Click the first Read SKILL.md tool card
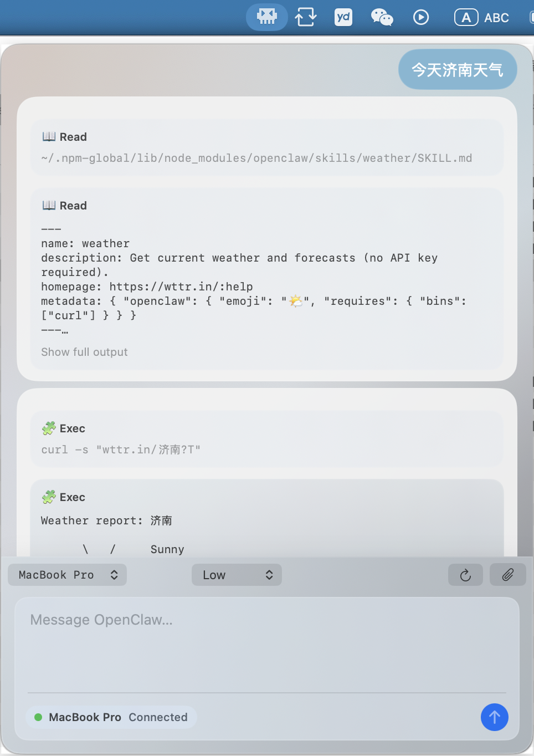 pos(266,147)
